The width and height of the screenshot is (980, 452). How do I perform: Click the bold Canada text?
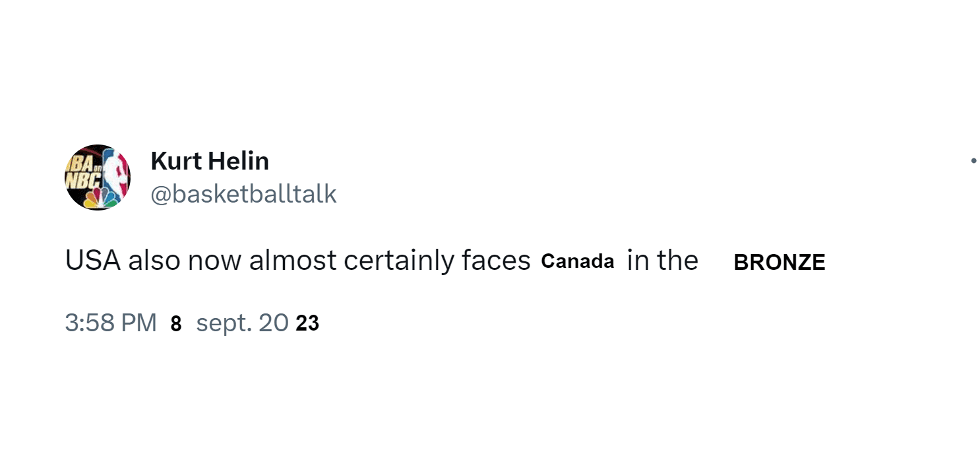(577, 261)
